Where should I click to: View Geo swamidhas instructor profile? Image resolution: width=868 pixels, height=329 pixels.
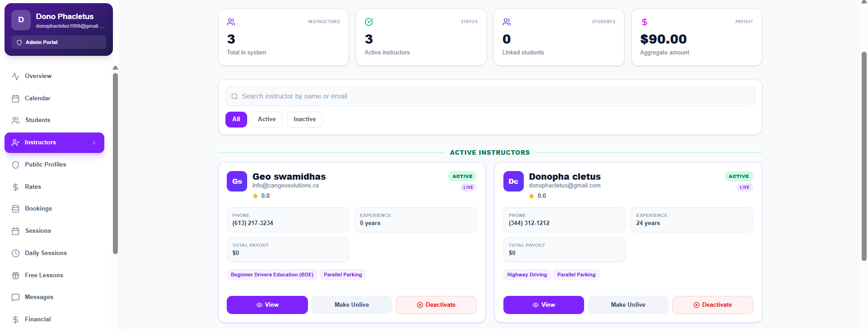coord(267,305)
